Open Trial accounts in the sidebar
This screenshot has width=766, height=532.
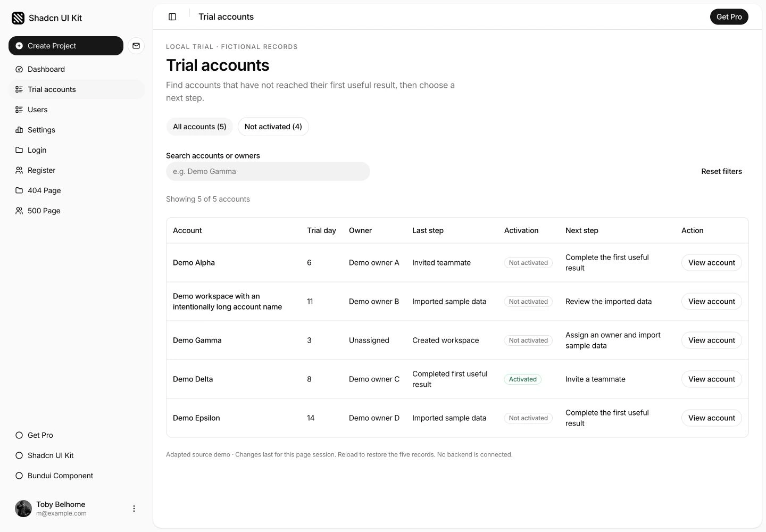point(77,89)
